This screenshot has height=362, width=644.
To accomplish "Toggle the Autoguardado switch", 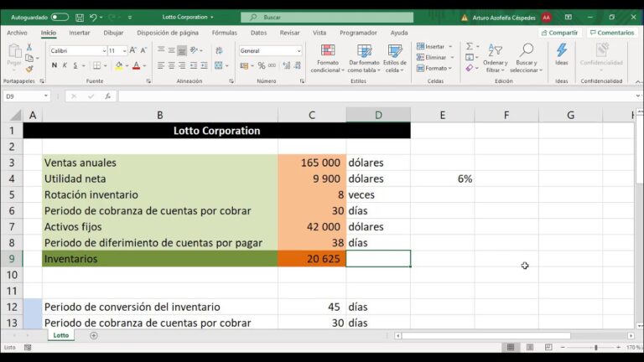I will coord(60,18).
